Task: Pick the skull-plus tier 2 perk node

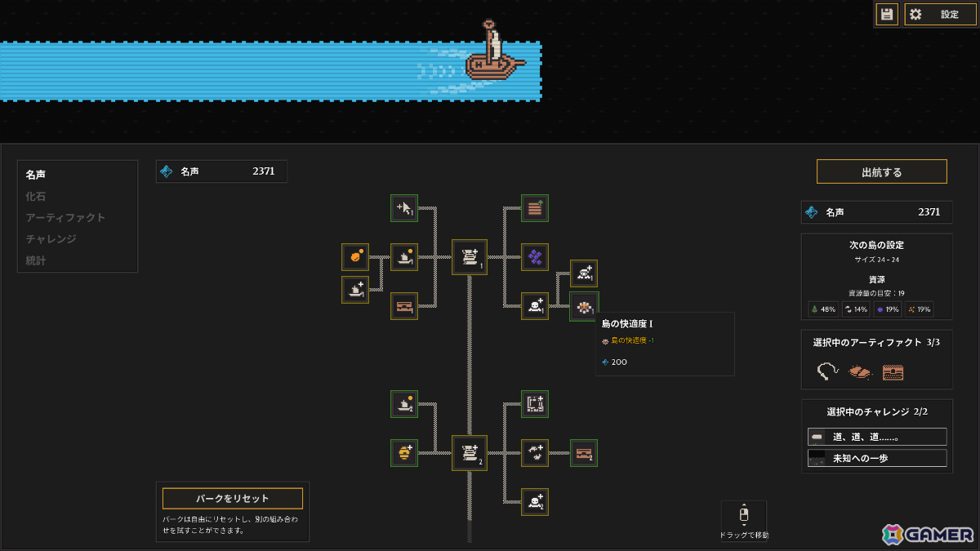Action: coord(535,502)
